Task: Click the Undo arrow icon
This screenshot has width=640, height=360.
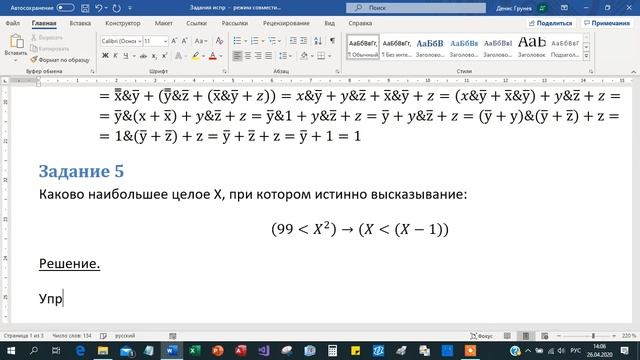Action: pyautogui.click(x=99, y=8)
